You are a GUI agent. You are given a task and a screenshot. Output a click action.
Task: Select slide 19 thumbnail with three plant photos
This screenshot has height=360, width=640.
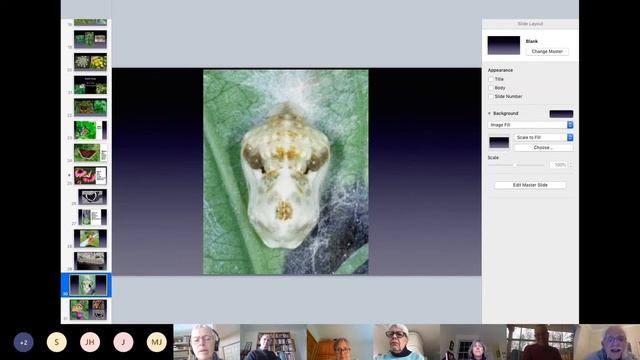click(x=90, y=39)
